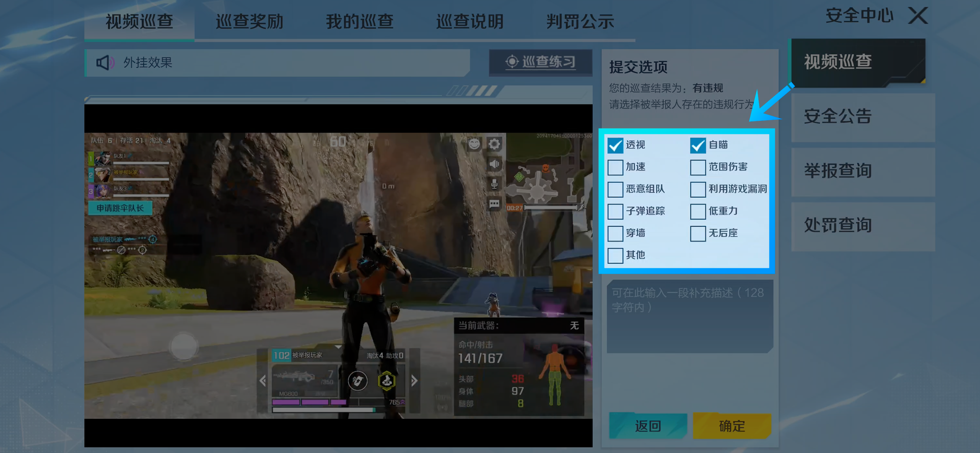The width and height of the screenshot is (980, 453).
Task: Toggle the in-game speaker icon
Action: [494, 164]
